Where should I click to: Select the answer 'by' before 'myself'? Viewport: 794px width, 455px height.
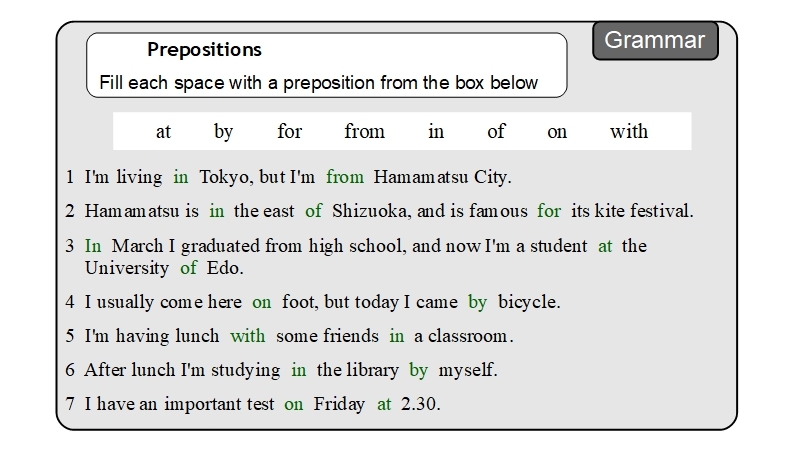[418, 370]
